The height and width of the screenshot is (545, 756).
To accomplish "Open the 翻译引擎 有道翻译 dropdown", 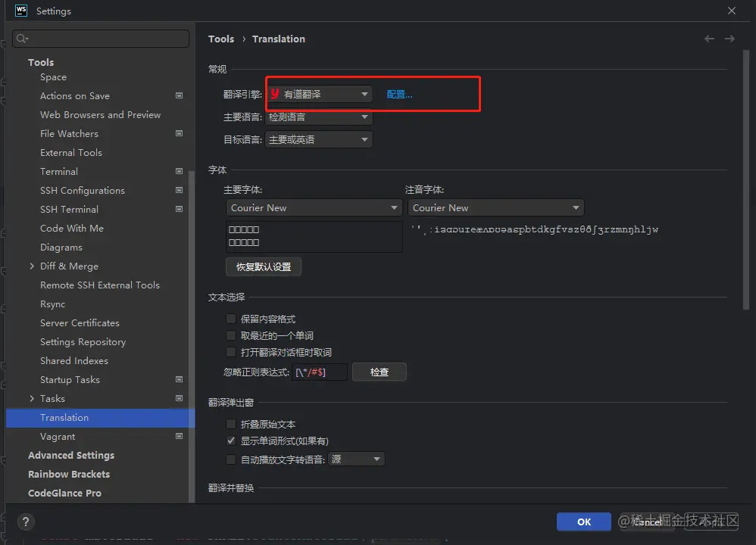I will [319, 94].
